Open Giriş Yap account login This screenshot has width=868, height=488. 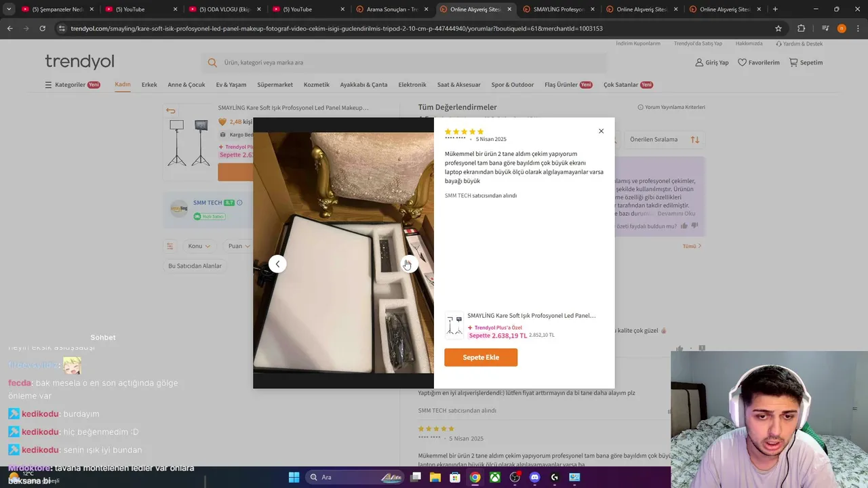(x=711, y=62)
